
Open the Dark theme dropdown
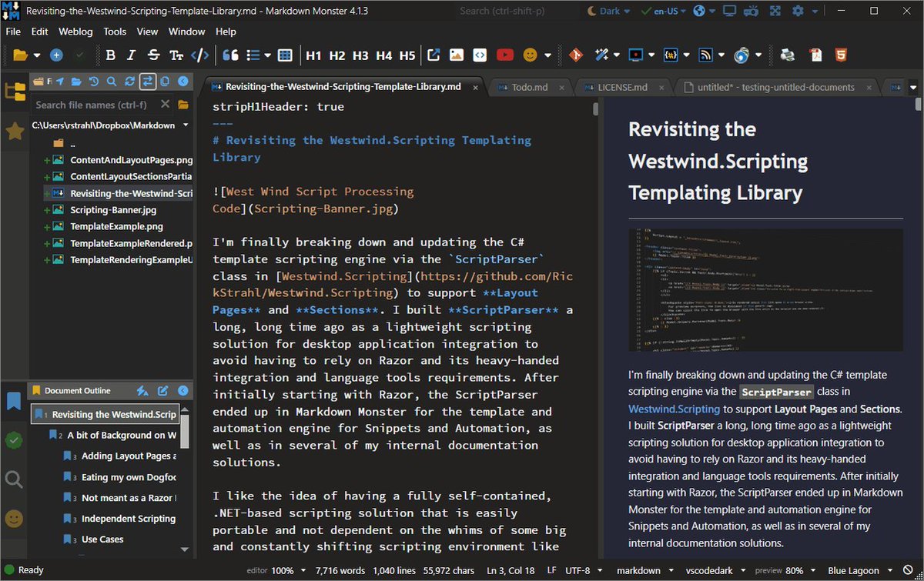[608, 11]
